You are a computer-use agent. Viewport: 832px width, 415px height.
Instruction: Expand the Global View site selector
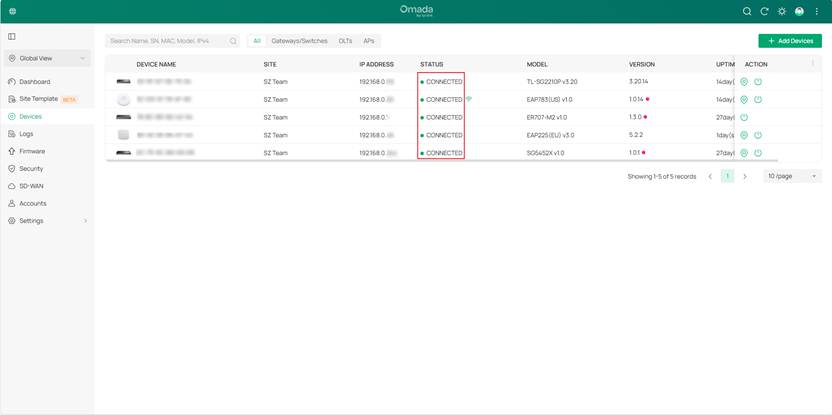coord(47,59)
